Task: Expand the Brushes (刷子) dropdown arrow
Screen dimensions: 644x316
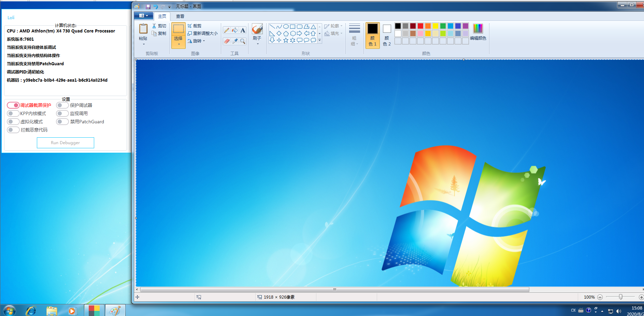Action: (x=257, y=44)
